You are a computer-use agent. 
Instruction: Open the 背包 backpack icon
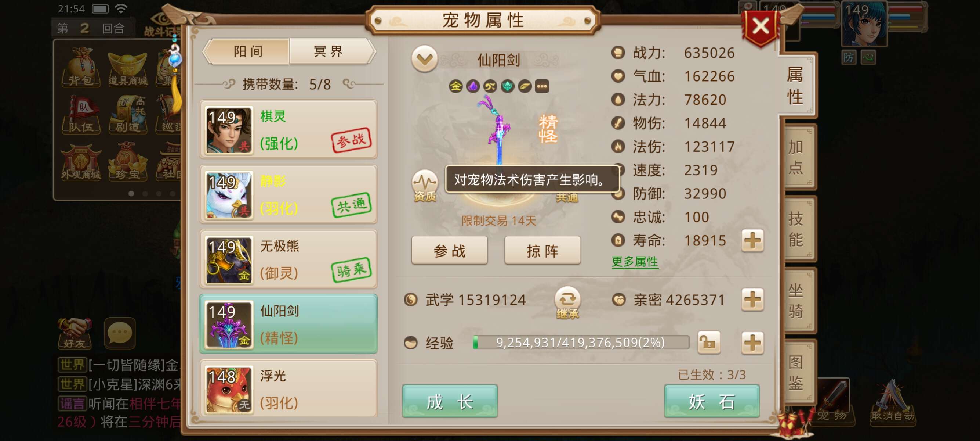pos(81,67)
